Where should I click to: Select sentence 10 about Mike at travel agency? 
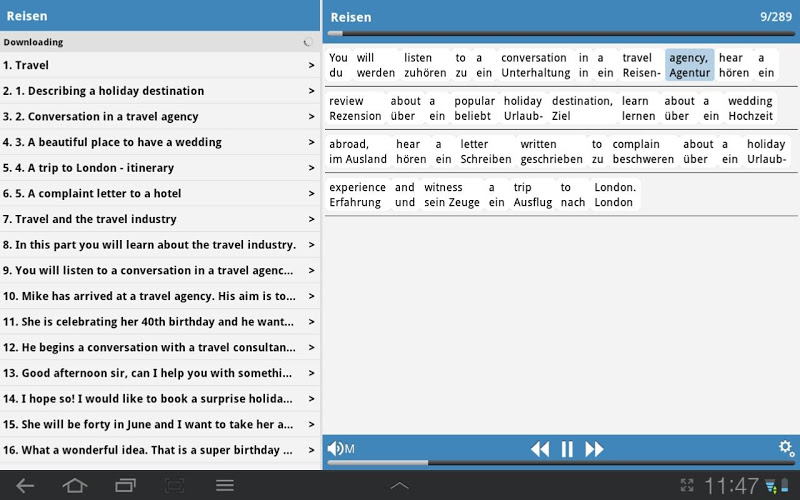tap(160, 296)
